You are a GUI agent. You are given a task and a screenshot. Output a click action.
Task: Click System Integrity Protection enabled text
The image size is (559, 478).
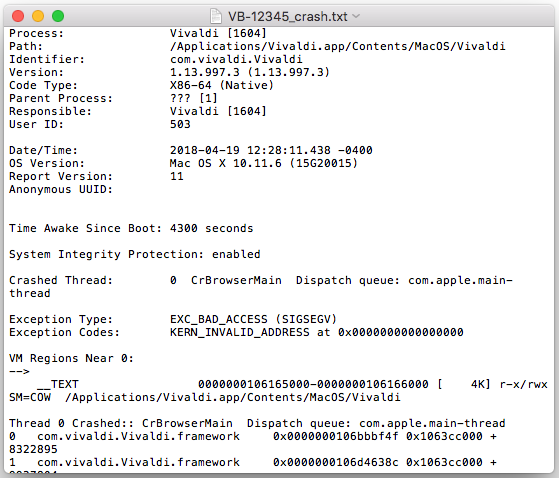tap(135, 254)
